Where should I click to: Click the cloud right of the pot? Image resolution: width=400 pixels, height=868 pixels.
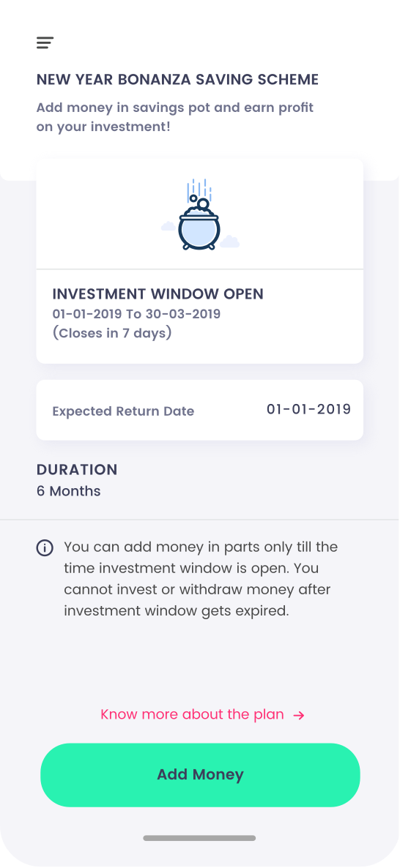229,242
